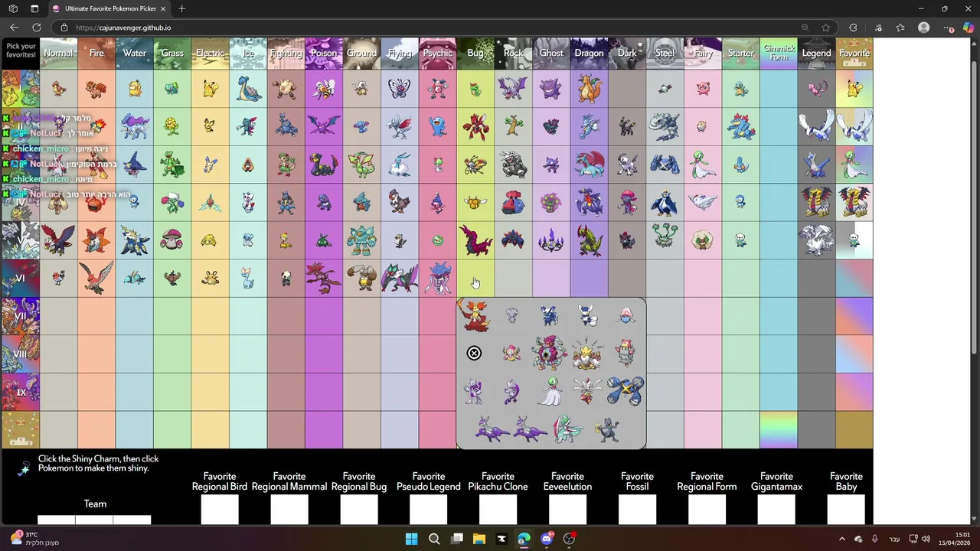This screenshot has width=980, height=551.
Task: Select Salamence in the Dragon column
Action: (x=589, y=164)
